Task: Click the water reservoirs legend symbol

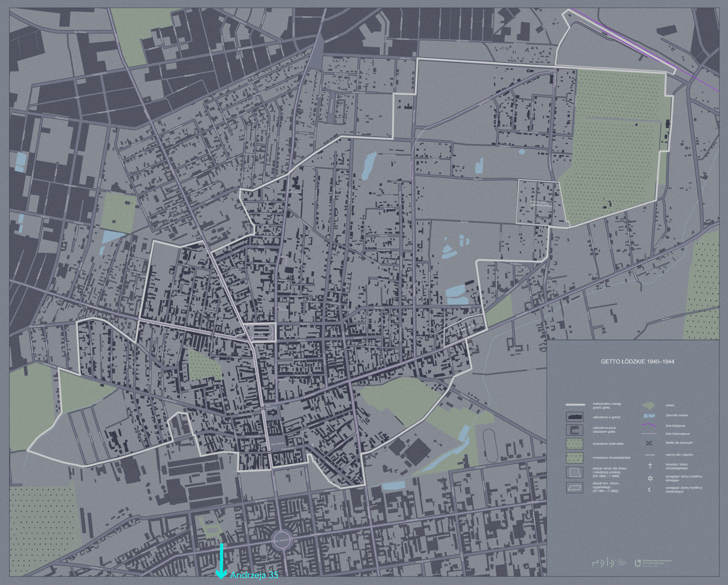Action: click(649, 416)
